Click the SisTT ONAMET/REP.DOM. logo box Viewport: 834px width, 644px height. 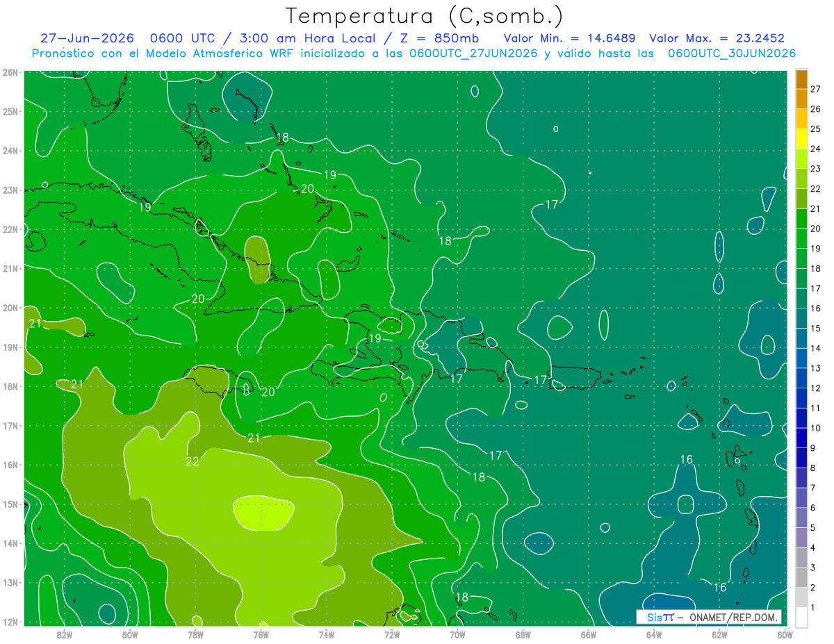(x=709, y=617)
